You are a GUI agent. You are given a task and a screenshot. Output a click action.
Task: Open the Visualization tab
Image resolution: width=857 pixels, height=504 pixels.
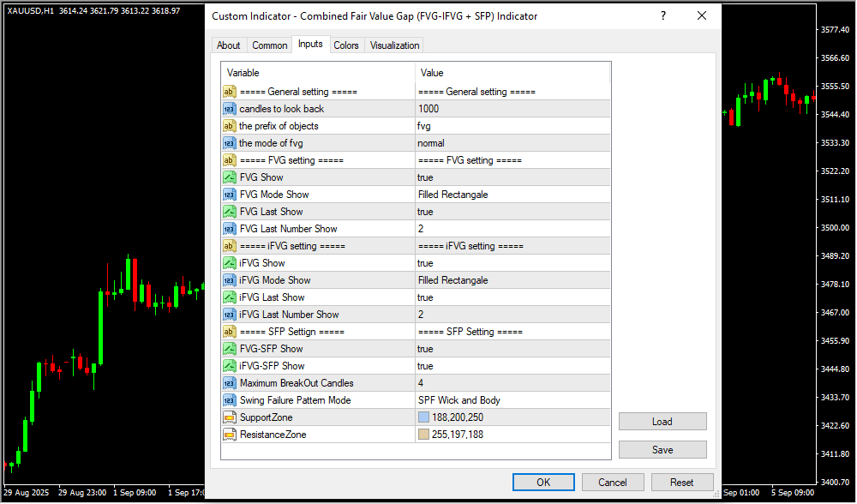394,45
